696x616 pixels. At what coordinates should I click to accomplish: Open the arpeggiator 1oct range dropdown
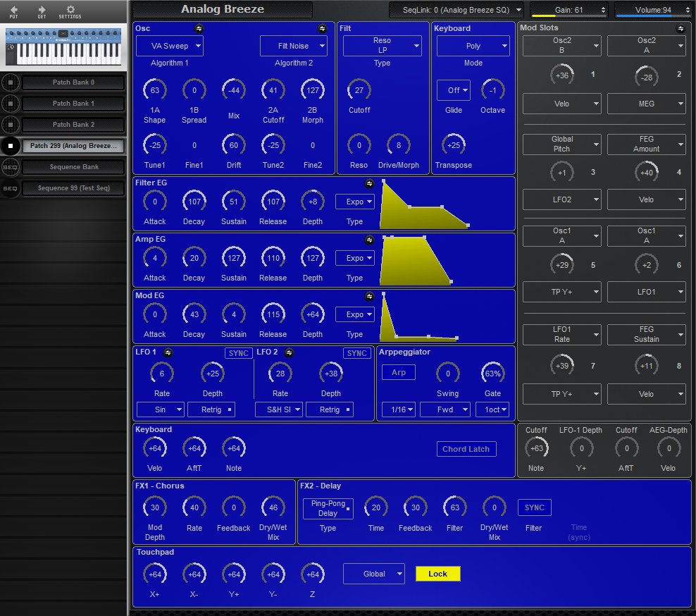coord(492,409)
